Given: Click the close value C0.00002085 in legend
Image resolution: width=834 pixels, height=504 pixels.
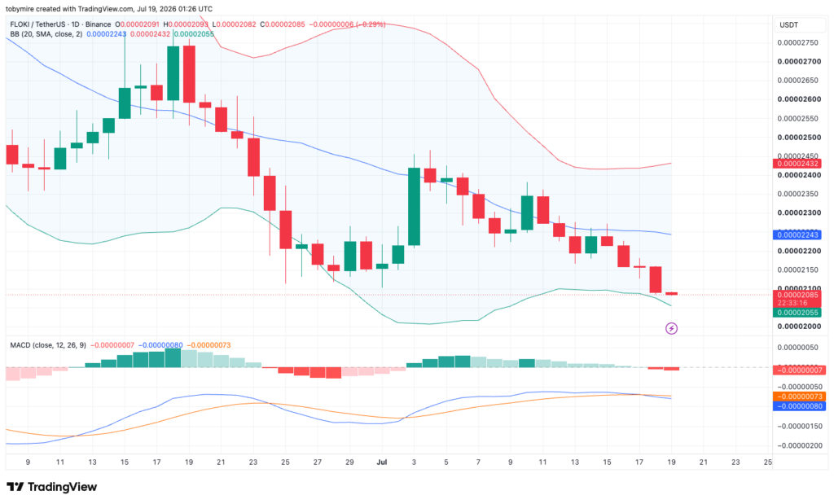Looking at the screenshot, I should point(283,24).
